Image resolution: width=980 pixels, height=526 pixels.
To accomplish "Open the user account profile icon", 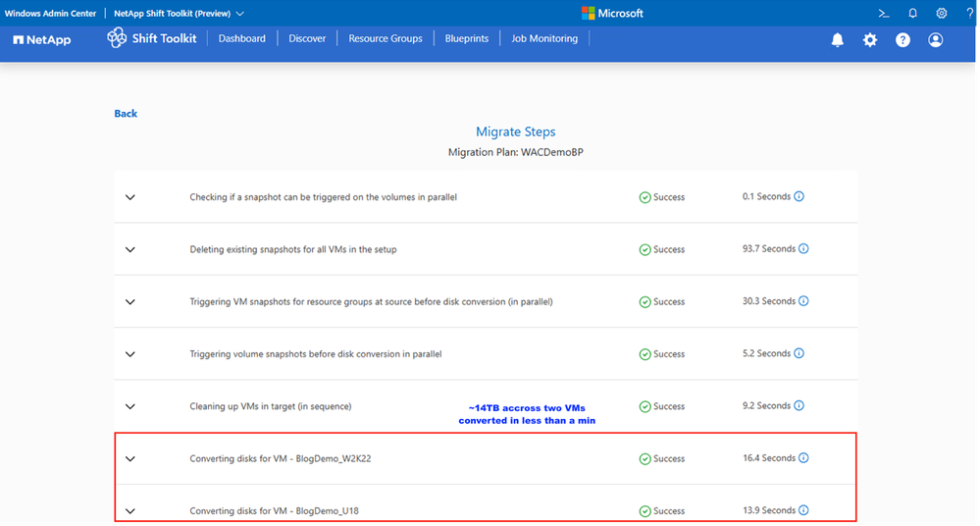I will 935,40.
